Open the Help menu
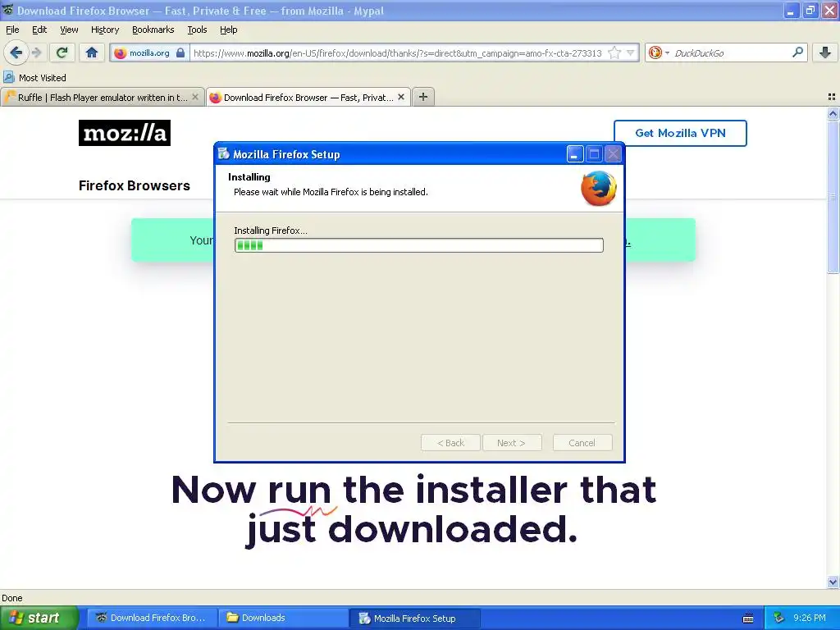Image resolution: width=840 pixels, height=630 pixels. (228, 30)
